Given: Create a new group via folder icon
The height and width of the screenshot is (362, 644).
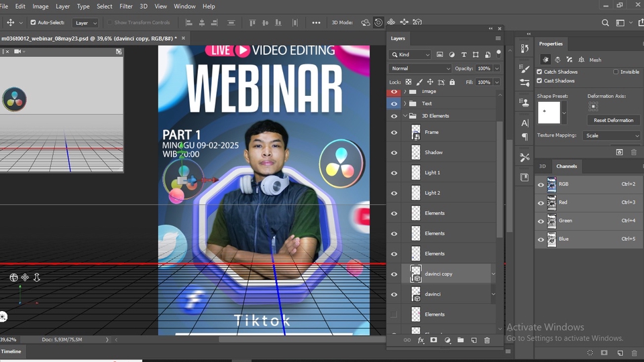Looking at the screenshot, I should pyautogui.click(x=460, y=341).
